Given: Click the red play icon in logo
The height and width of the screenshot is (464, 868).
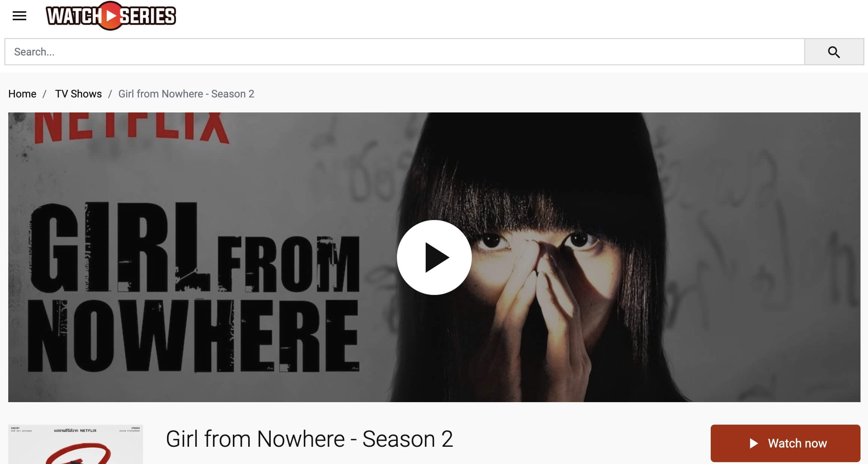Looking at the screenshot, I should click(x=110, y=16).
